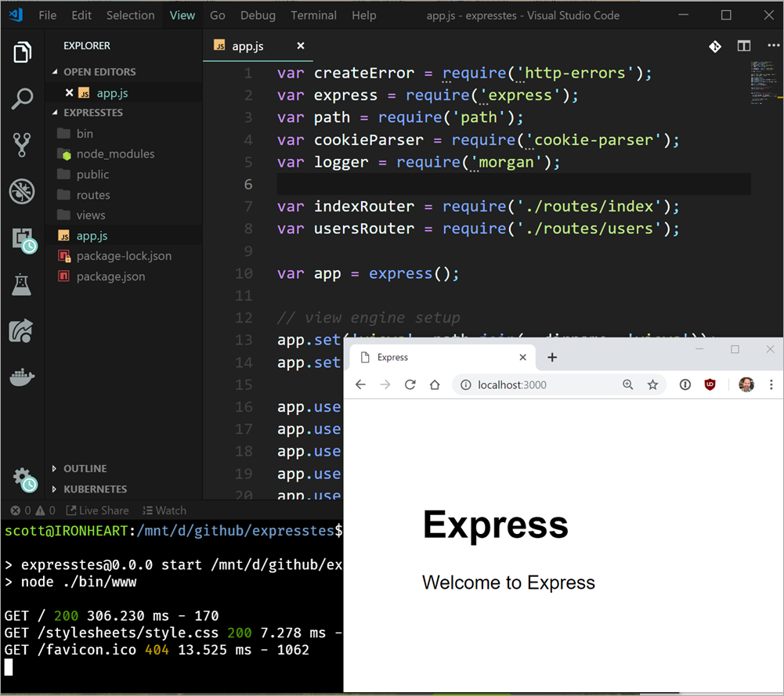Open the Source Control view
Screen dimensions: 784x696
click(x=22, y=145)
